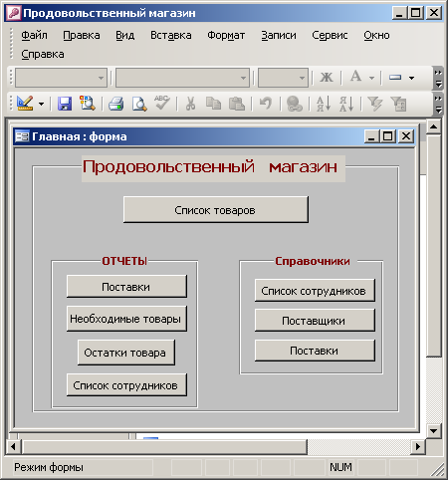The height and width of the screenshot is (480, 448).
Task: Open the Вставка menu
Action: click(x=171, y=35)
